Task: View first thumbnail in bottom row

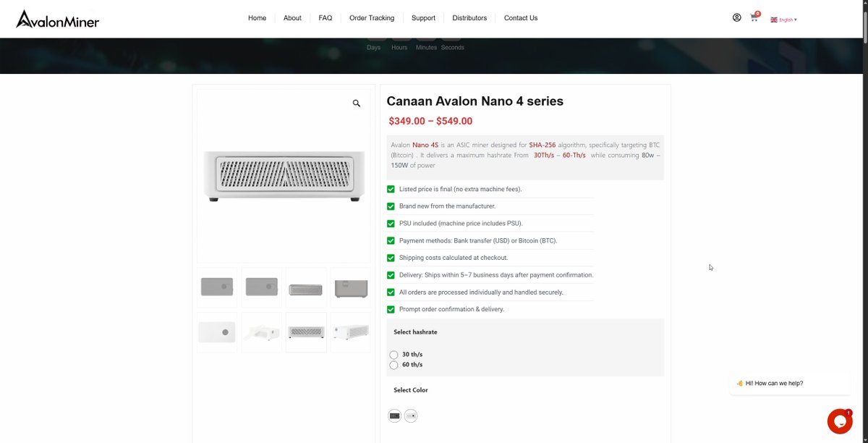Action: (217, 332)
